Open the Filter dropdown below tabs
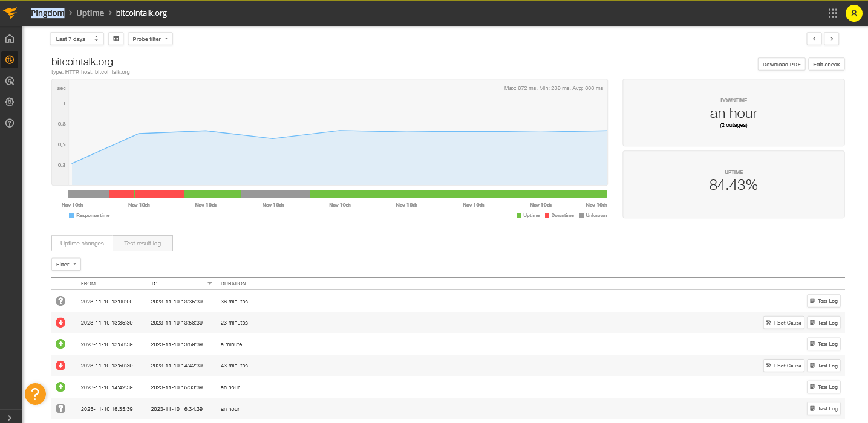868x423 pixels. coord(66,265)
